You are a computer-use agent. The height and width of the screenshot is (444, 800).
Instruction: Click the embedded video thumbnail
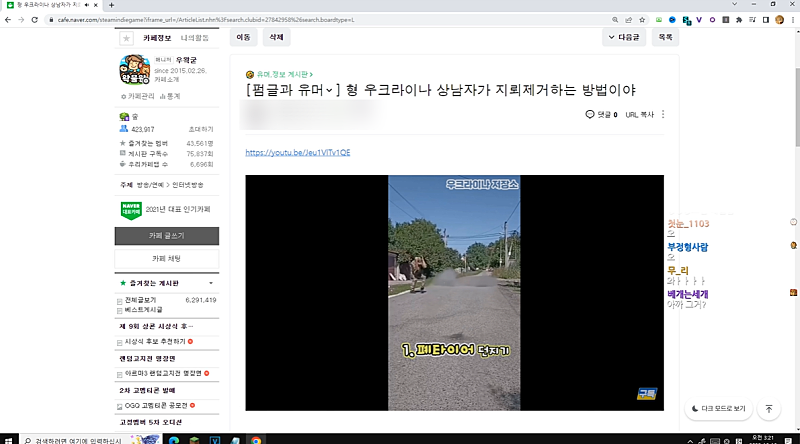(x=455, y=292)
